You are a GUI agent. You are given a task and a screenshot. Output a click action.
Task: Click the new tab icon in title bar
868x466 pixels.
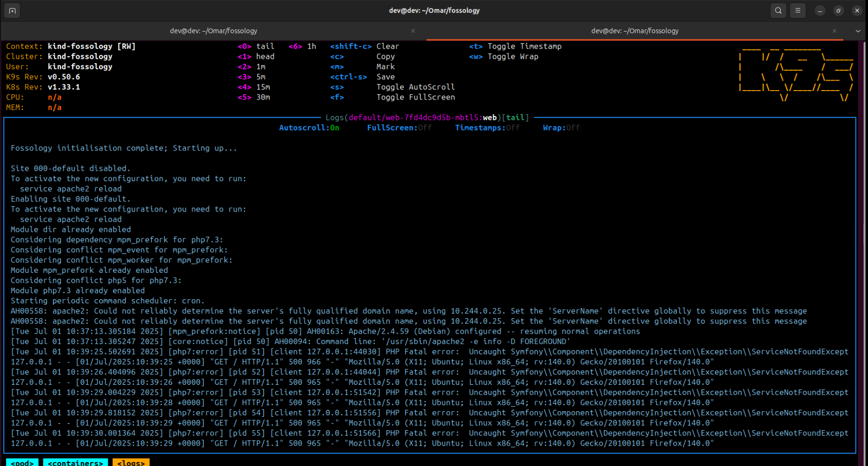[x=12, y=10]
